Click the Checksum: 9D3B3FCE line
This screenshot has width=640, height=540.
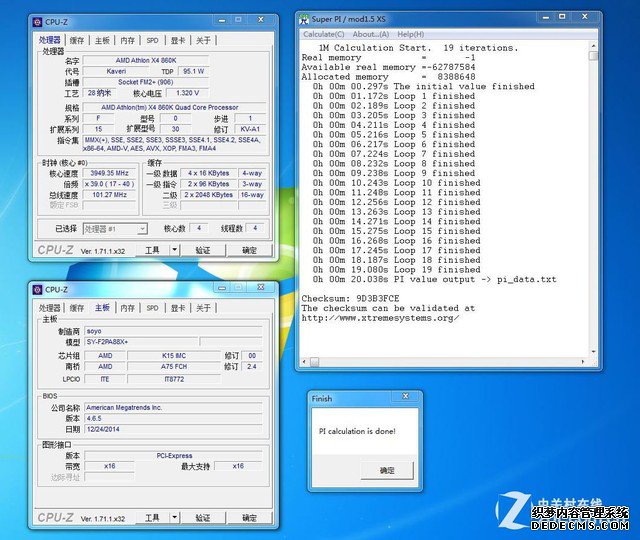pyautogui.click(x=350, y=298)
